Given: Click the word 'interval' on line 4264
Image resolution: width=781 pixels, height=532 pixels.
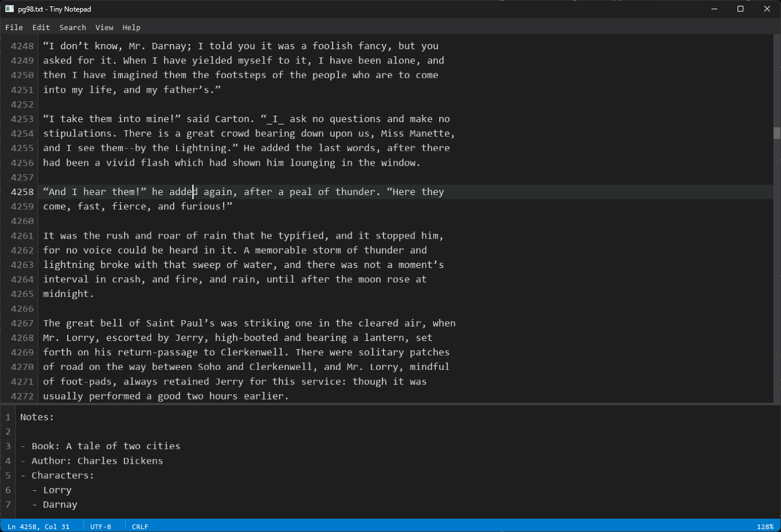Looking at the screenshot, I should pos(66,279).
